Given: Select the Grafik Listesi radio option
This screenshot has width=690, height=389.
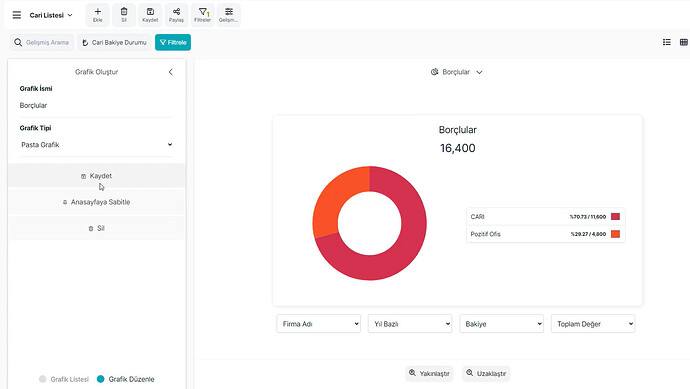Looking at the screenshot, I should click(x=43, y=379).
